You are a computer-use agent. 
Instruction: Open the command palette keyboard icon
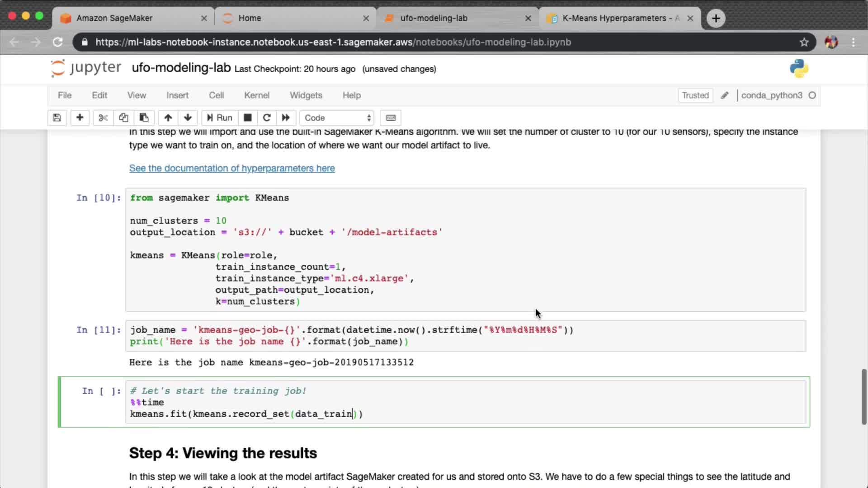point(391,118)
